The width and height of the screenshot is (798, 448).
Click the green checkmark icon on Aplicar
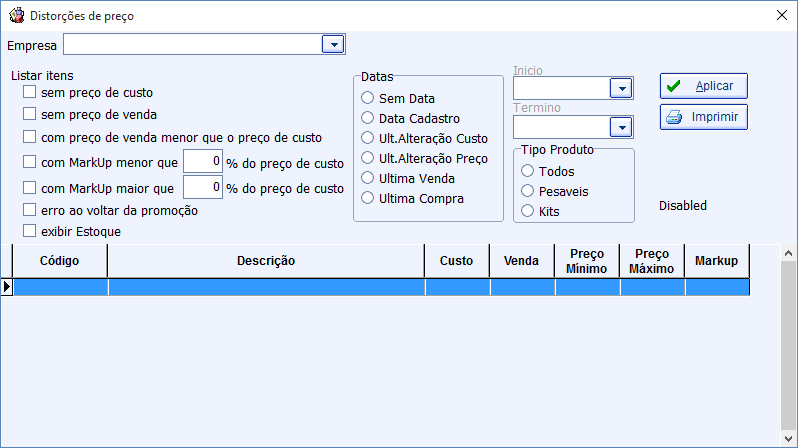pyautogui.click(x=673, y=86)
